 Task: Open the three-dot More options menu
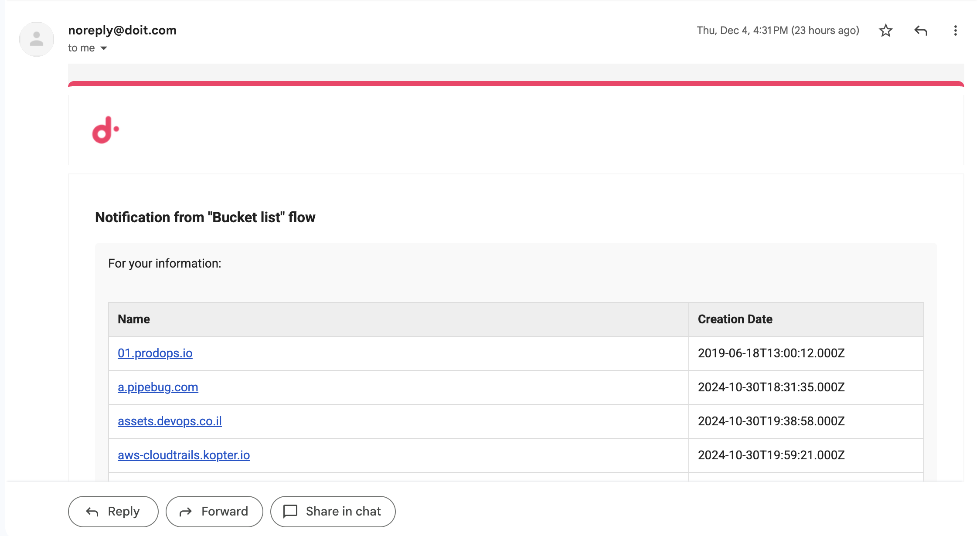955,31
